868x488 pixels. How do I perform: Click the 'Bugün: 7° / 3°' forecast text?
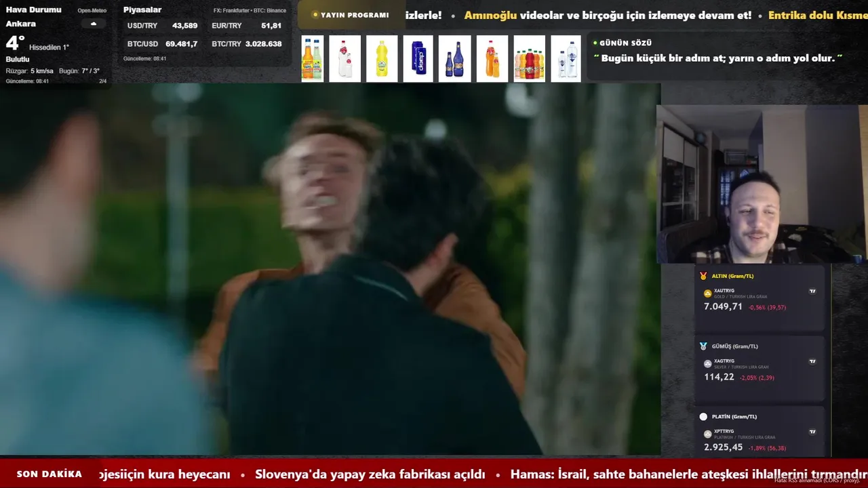[x=79, y=71]
